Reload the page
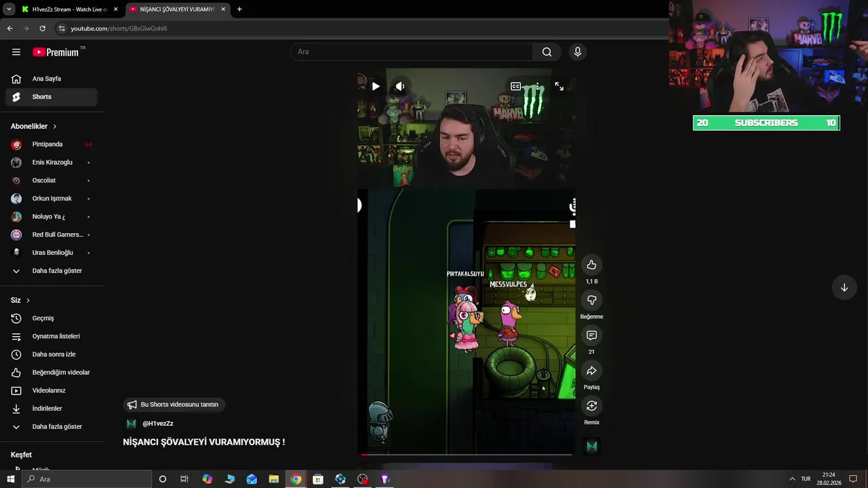Viewport: 868px width, 488px height. pos(43,28)
